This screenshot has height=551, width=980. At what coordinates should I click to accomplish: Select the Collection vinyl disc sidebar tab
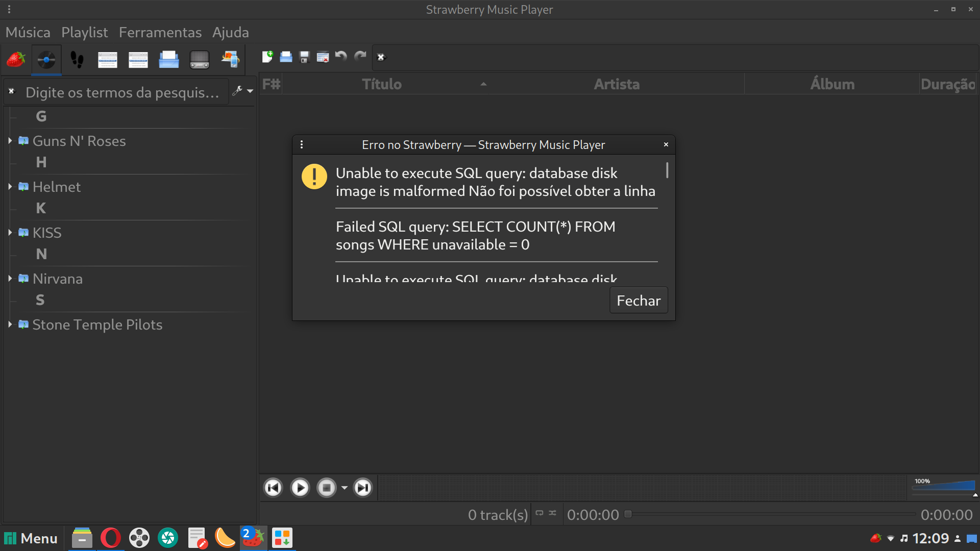(46, 60)
